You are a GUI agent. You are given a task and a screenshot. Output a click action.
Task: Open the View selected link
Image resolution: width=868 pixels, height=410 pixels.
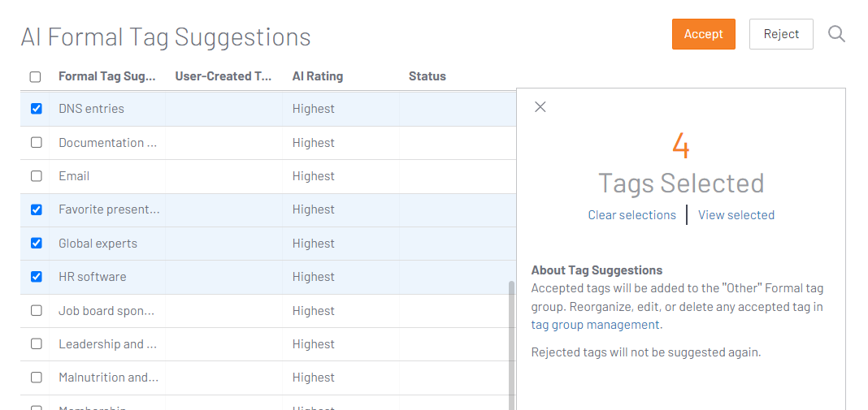pos(736,215)
